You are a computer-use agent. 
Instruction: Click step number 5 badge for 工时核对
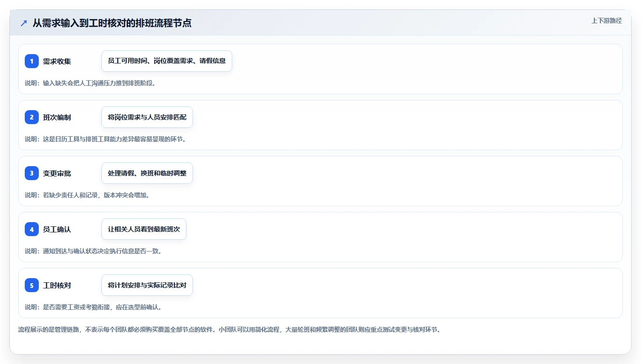32,285
